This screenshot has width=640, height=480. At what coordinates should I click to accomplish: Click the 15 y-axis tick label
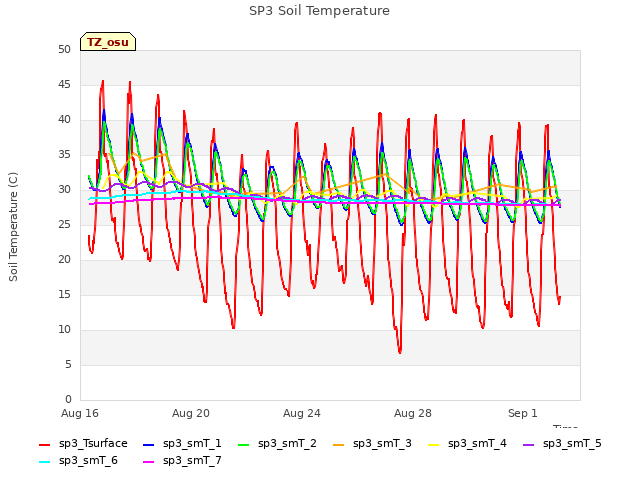(x=64, y=295)
